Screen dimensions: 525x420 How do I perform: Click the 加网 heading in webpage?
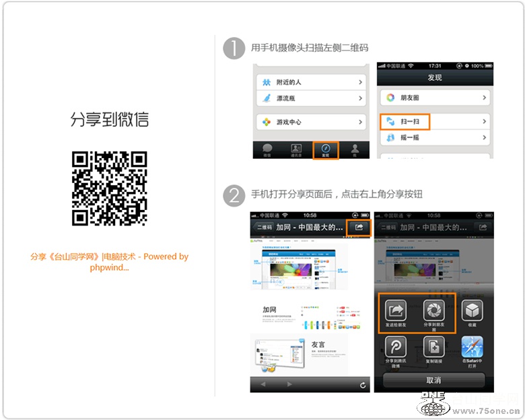point(269,310)
